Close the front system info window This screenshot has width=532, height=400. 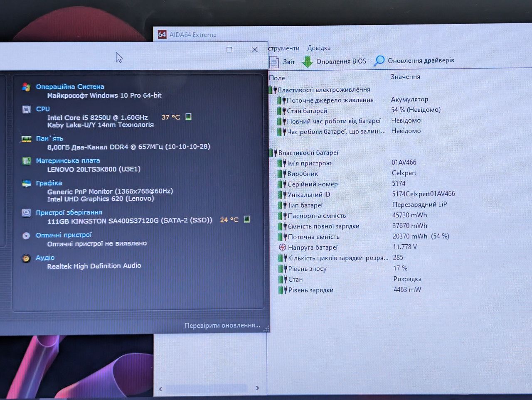pyautogui.click(x=255, y=50)
